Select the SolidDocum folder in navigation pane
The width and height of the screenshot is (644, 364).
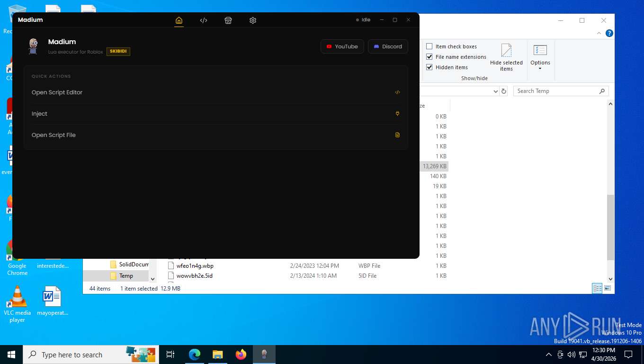[129, 264]
